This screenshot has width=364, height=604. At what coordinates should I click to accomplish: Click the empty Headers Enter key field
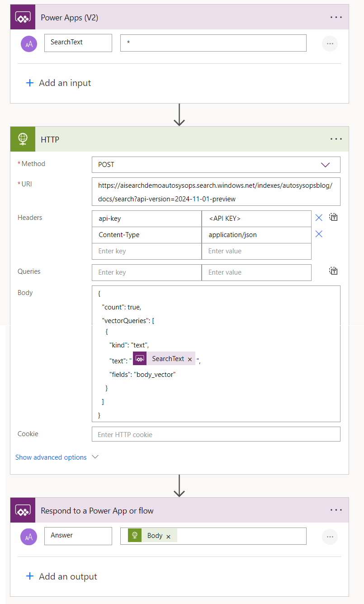click(147, 251)
